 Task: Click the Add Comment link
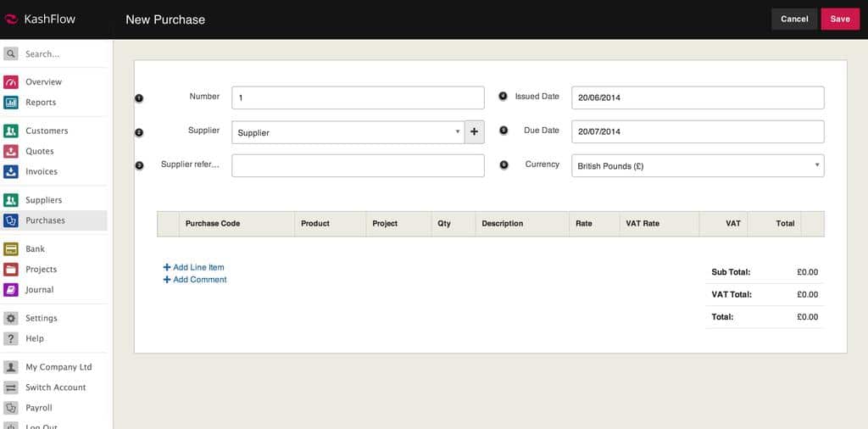point(199,279)
